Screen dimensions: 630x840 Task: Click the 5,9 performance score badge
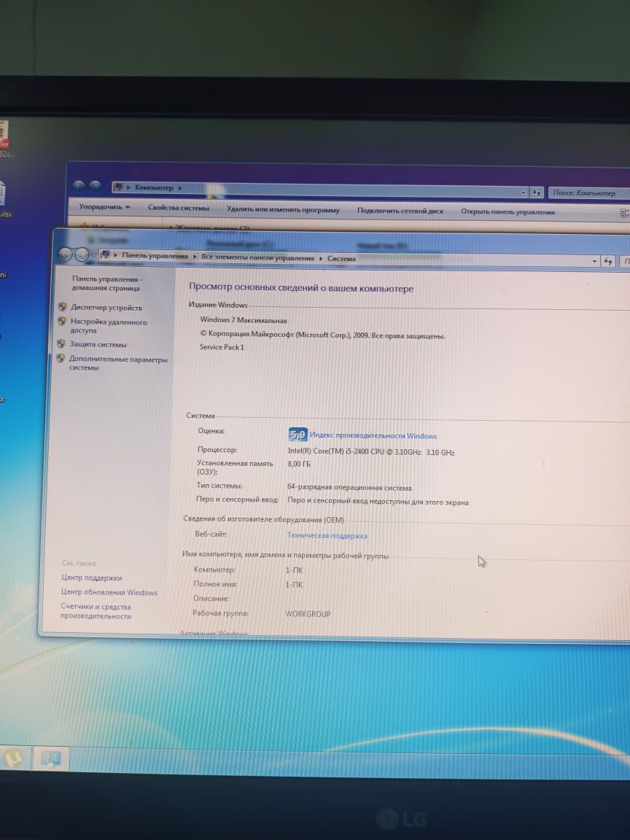(297, 435)
